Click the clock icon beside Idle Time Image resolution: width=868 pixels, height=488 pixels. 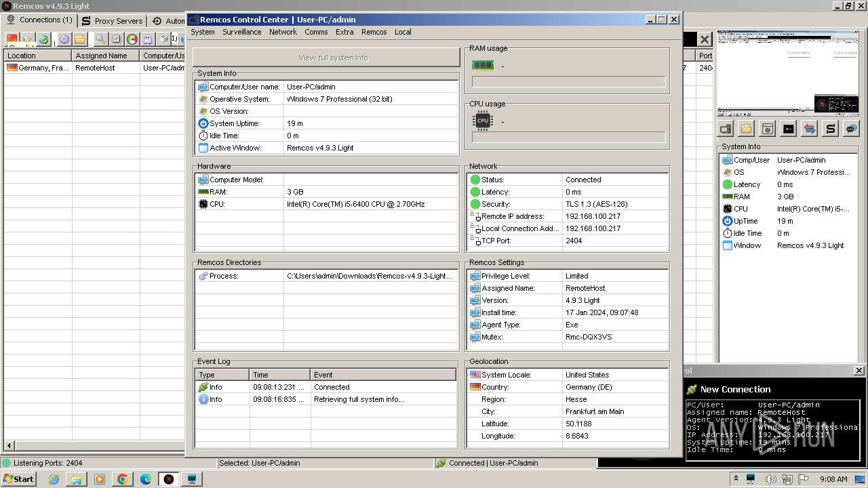203,136
